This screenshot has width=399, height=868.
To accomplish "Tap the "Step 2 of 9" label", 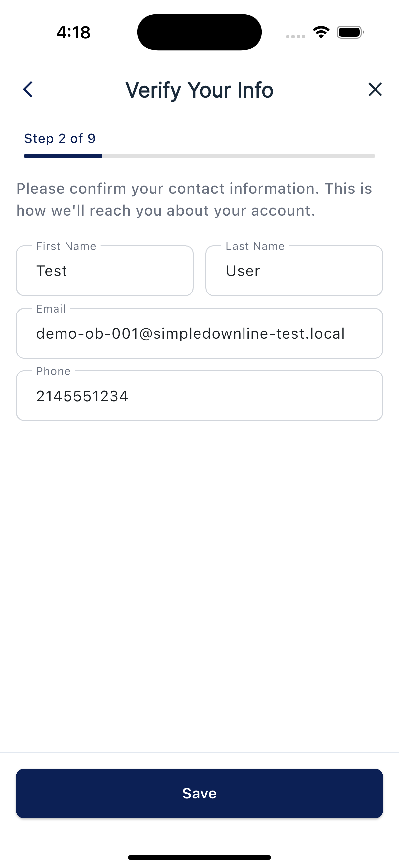I will pos(60,138).
